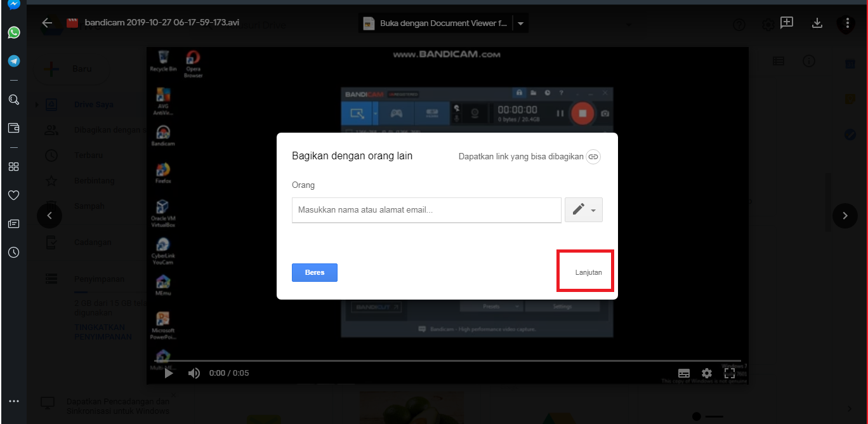Open Terbaru in the dimmed Drive sidebar
The image size is (868, 424).
(88, 155)
